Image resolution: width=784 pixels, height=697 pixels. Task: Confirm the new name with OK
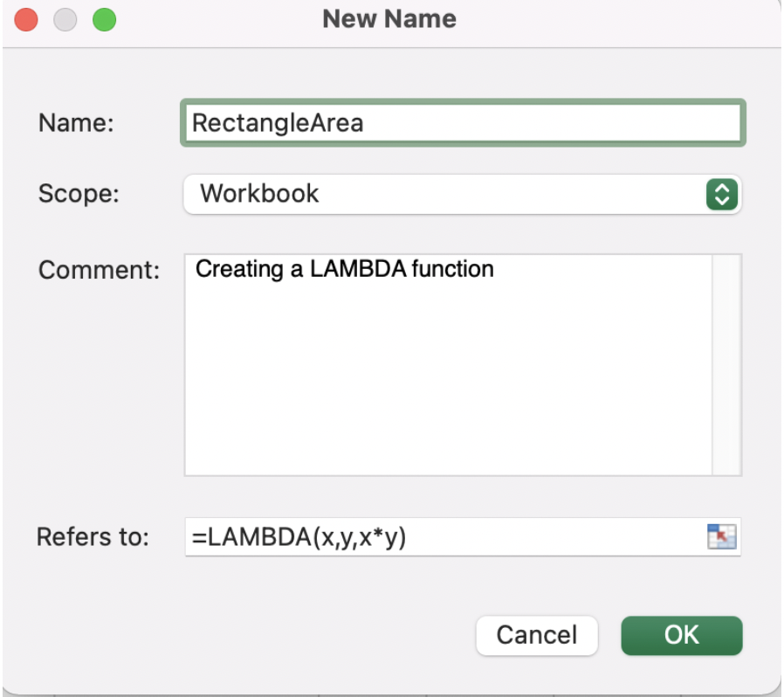click(682, 635)
